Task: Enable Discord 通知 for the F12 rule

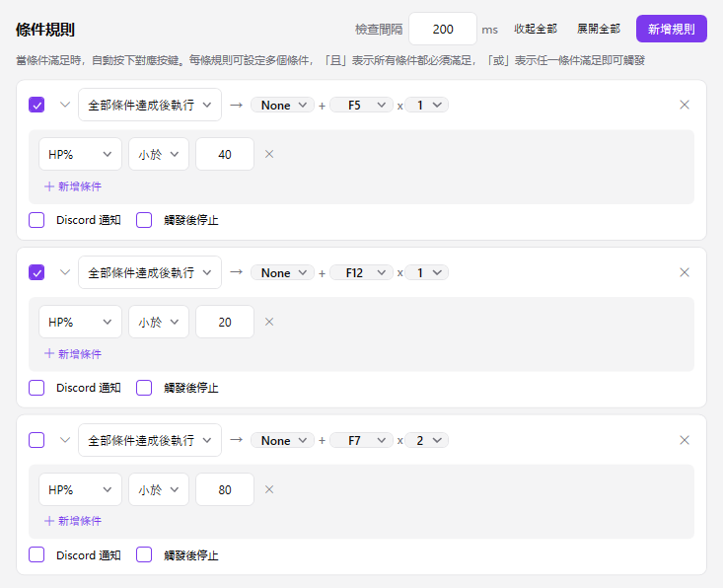Action: pos(36,388)
